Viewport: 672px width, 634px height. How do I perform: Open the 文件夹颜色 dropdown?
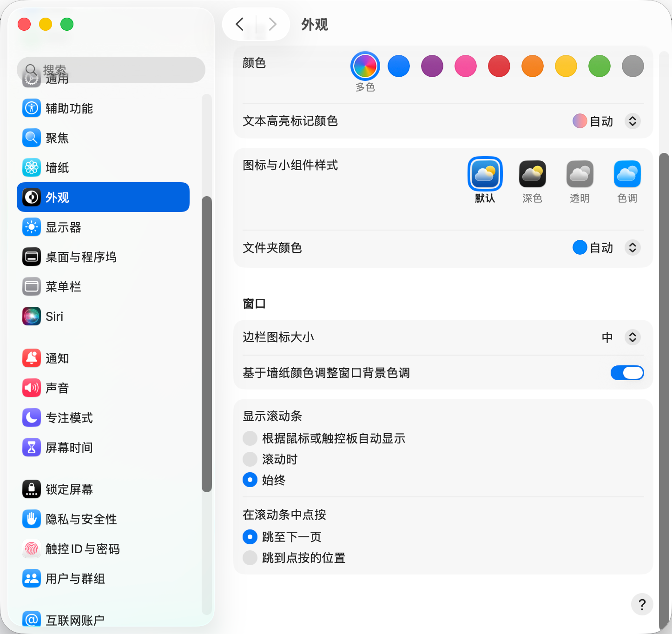pyautogui.click(x=632, y=248)
